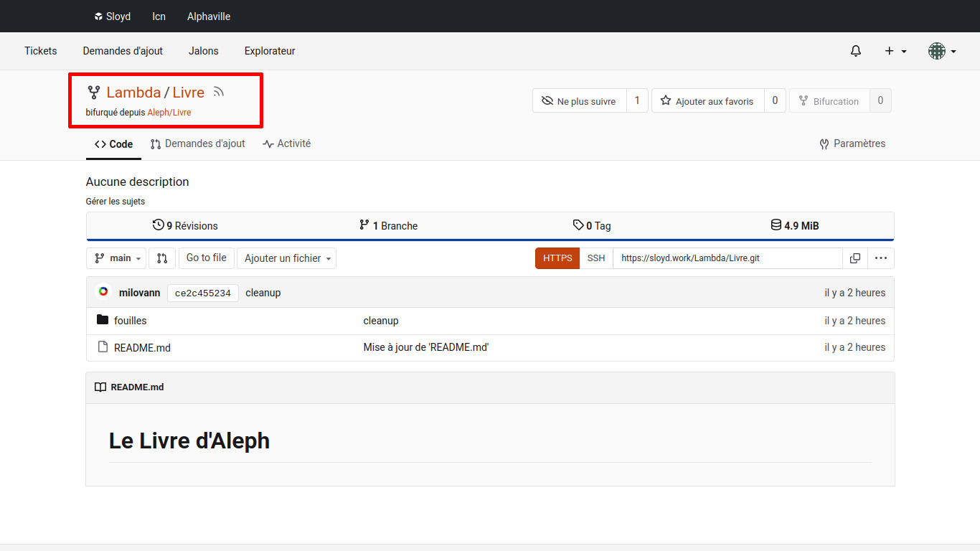Open commit hash ce2c455234
Image resolution: width=980 pixels, height=551 pixels.
[x=202, y=293]
